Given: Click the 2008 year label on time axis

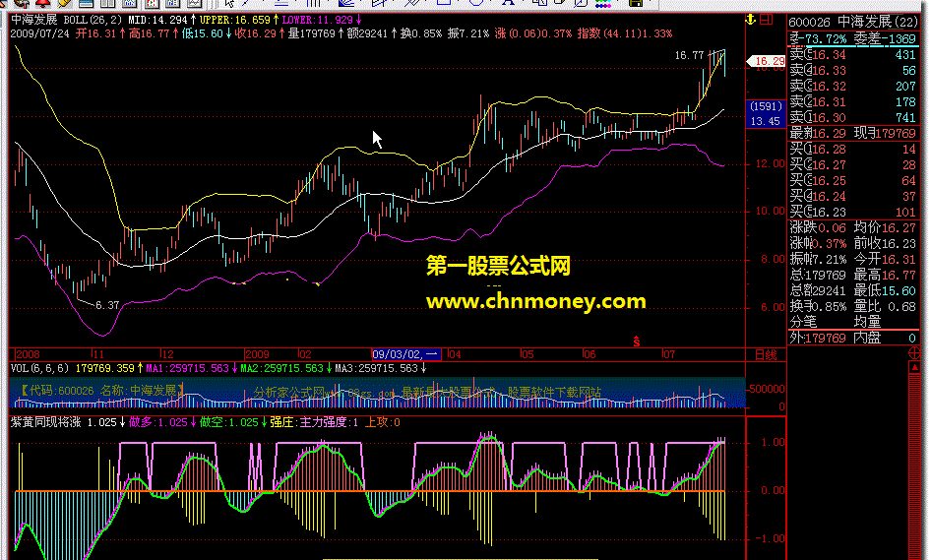Looking at the screenshot, I should pyautogui.click(x=28, y=354).
